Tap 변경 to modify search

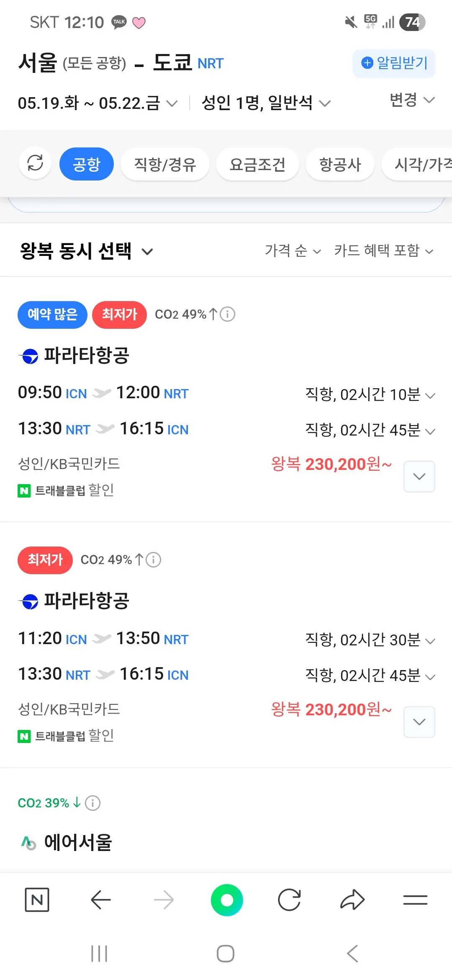(x=412, y=100)
